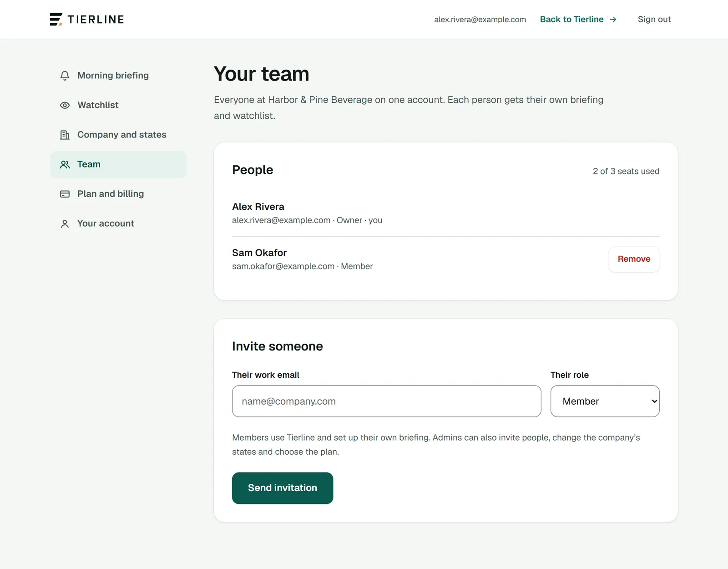Click the card icon beside Plan and billing

[65, 194]
